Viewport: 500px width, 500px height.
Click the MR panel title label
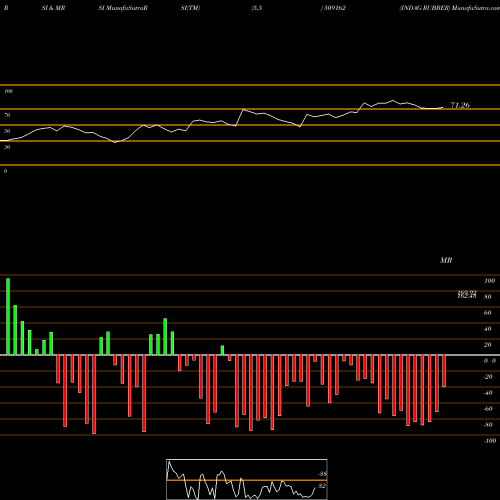[x=446, y=260]
